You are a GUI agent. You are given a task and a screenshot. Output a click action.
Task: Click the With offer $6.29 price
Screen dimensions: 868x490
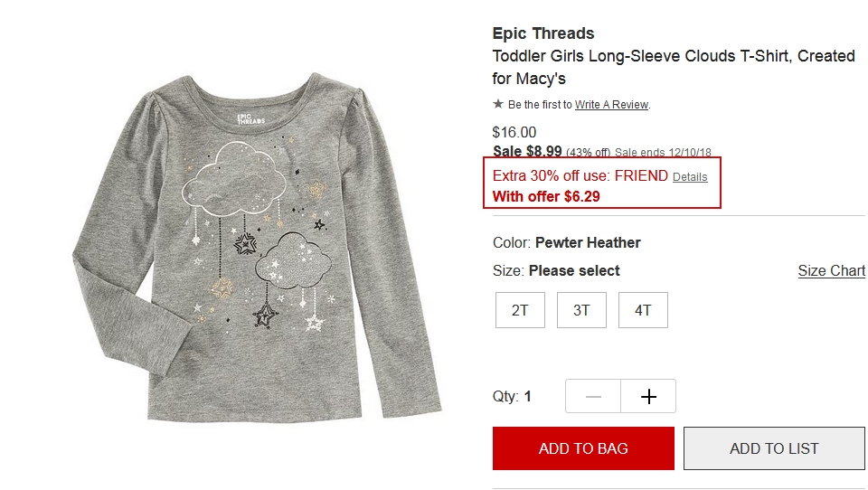546,196
